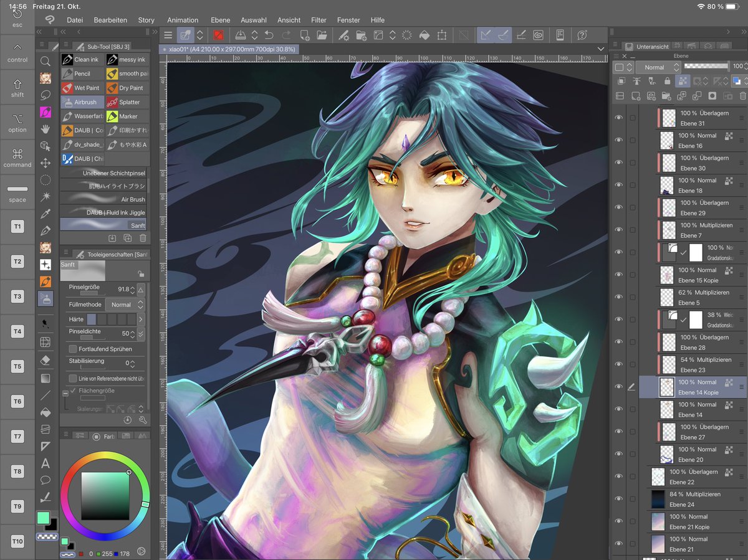The image size is (748, 560).
Task: Open Pinseldichte dynamics arrow button
Action: (141, 334)
